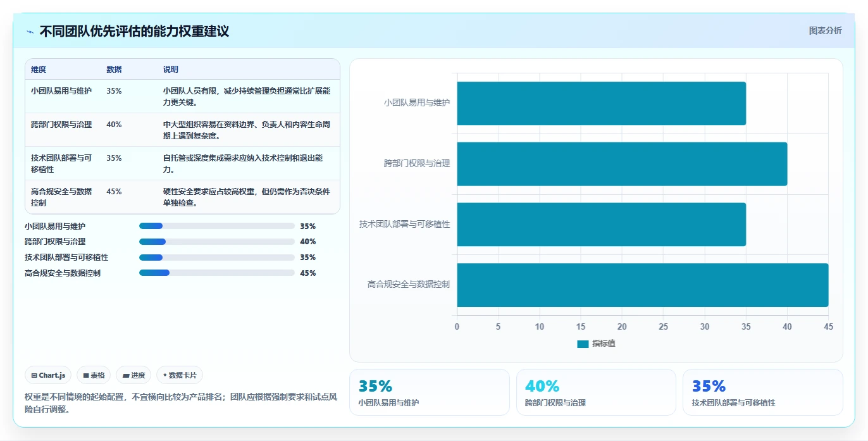Image resolution: width=868 pixels, height=441 pixels.
Task: Toggle the 指标值 legend swatch
Action: [x=583, y=344]
